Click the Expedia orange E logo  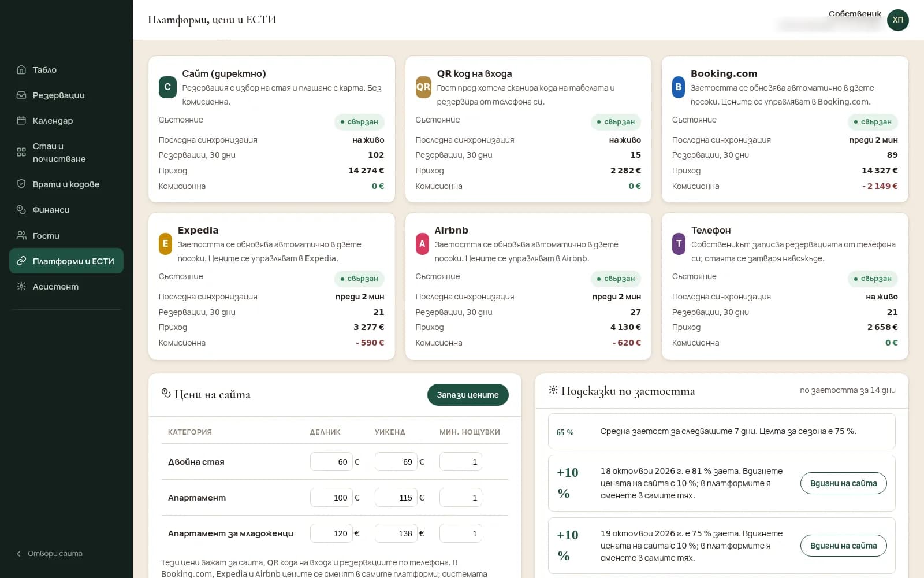coord(165,244)
